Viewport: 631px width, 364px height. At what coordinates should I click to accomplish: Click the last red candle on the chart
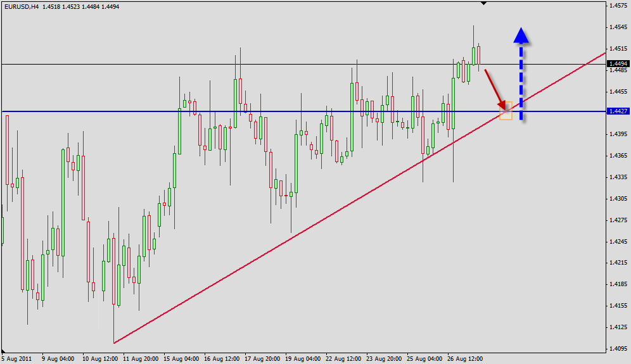pyautogui.click(x=478, y=56)
